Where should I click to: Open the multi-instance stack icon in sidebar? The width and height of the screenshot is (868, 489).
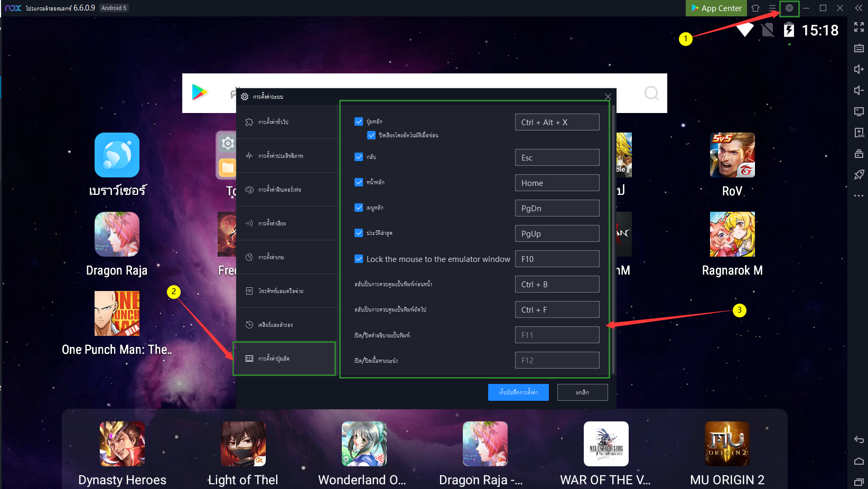click(859, 154)
